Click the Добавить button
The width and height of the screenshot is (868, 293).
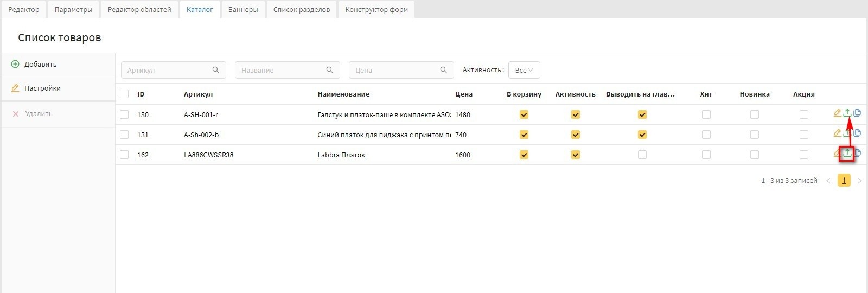coord(40,64)
